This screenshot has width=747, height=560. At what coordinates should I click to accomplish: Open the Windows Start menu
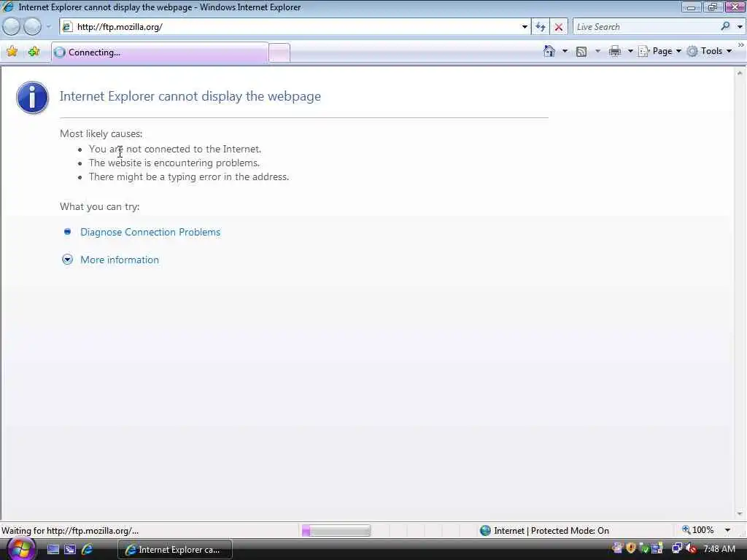[20, 549]
